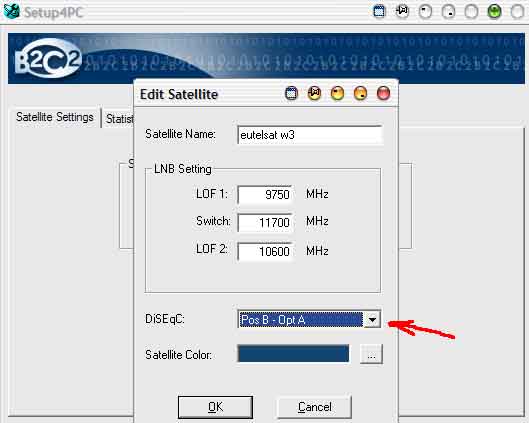Confirm changes with the OK button
This screenshot has width=529, height=423.
[x=215, y=407]
